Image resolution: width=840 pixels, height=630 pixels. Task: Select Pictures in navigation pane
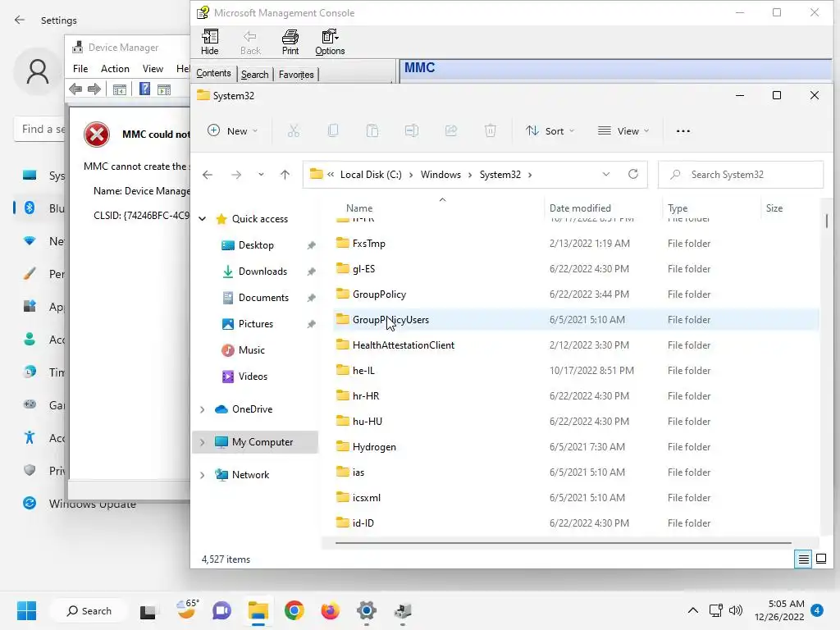[256, 323]
